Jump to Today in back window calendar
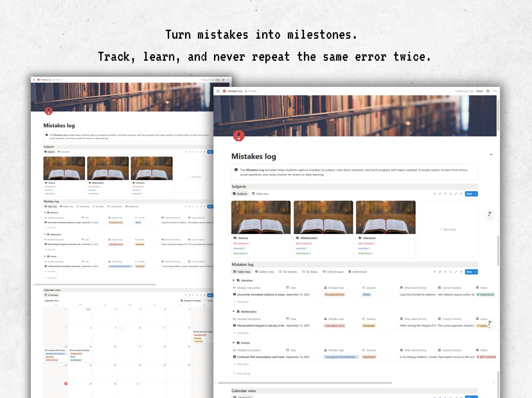Viewport: 532px width, 398px height. 210,300
